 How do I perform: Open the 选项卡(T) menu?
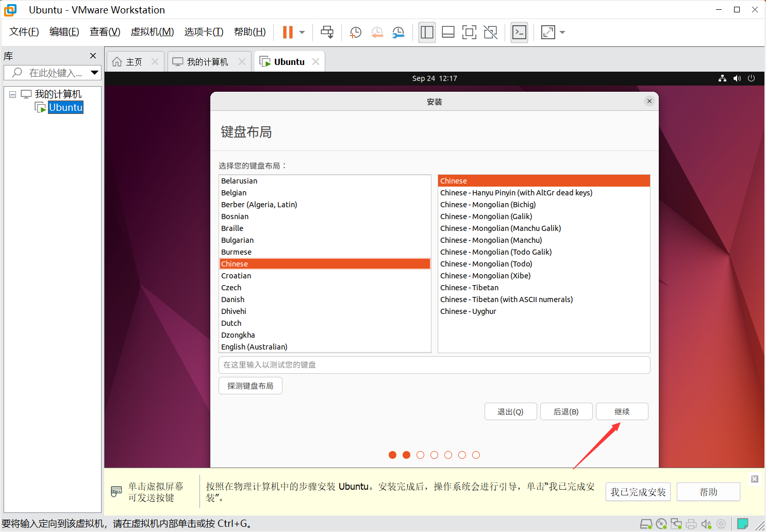pos(204,32)
